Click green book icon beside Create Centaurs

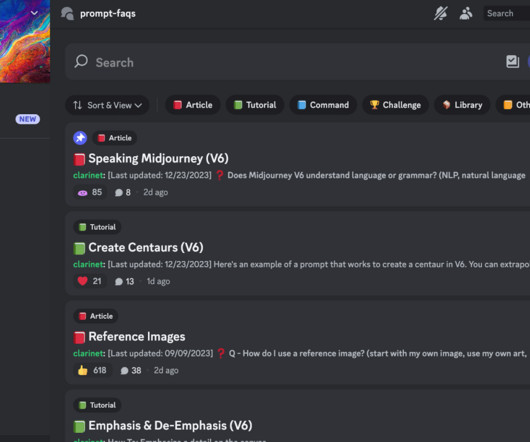[x=79, y=248]
